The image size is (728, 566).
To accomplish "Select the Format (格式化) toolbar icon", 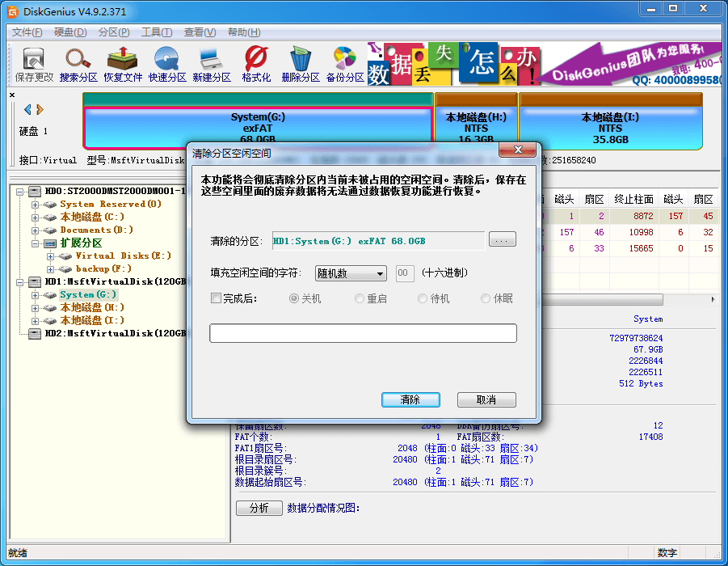I will coord(256,65).
